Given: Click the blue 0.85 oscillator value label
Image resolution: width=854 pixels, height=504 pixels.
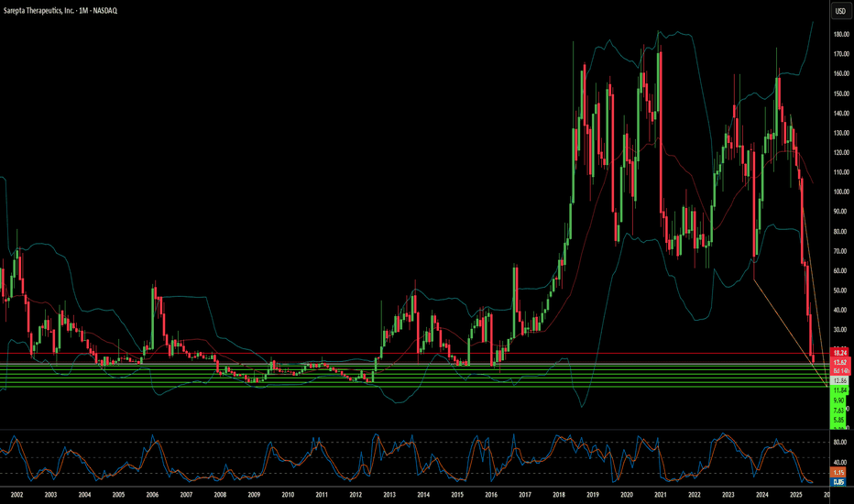Looking at the screenshot, I should coord(838,482).
